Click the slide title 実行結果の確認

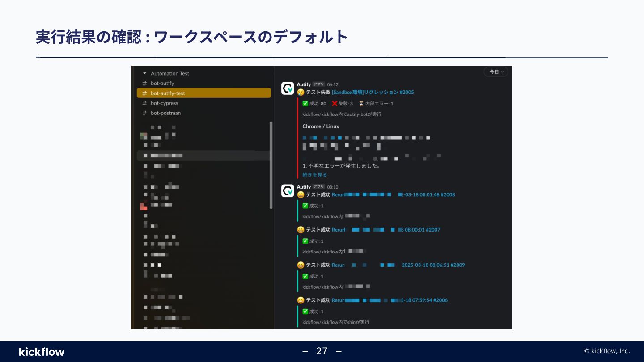[x=88, y=37]
